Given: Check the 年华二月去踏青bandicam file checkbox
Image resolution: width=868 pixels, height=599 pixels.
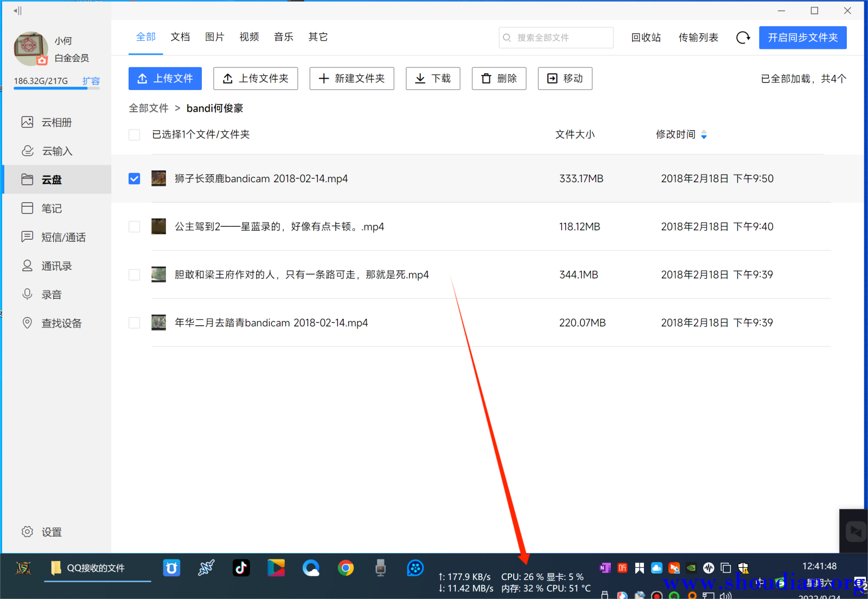Looking at the screenshot, I should click(135, 323).
